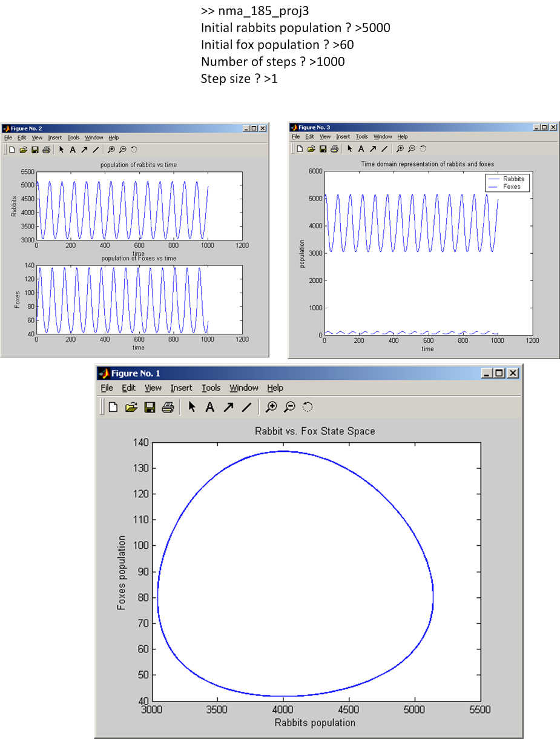Viewport: 560px width, 739px height.
Task: Select the Edit Plot arrow tool in Figure No. 1
Action: click(192, 407)
